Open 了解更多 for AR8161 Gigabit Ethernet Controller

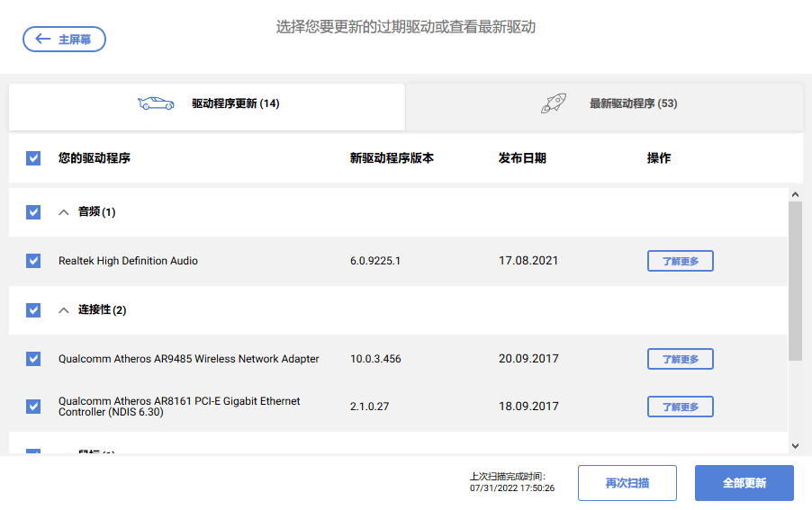pyautogui.click(x=681, y=407)
